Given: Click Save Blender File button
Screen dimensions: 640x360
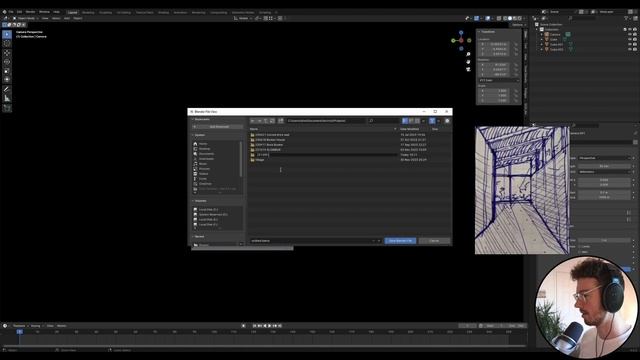Looking at the screenshot, I should pyautogui.click(x=400, y=241).
